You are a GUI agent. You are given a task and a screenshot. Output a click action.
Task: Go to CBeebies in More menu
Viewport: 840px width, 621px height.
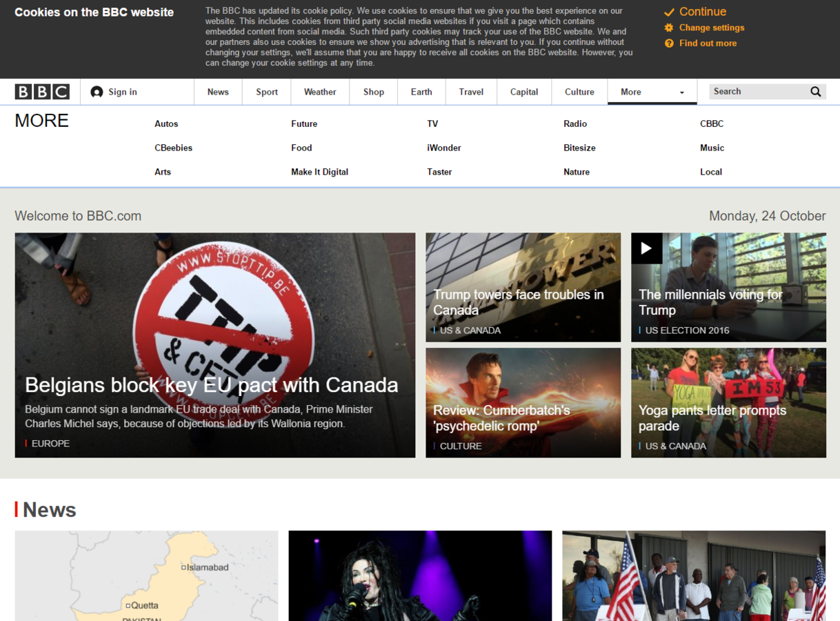pyautogui.click(x=174, y=148)
